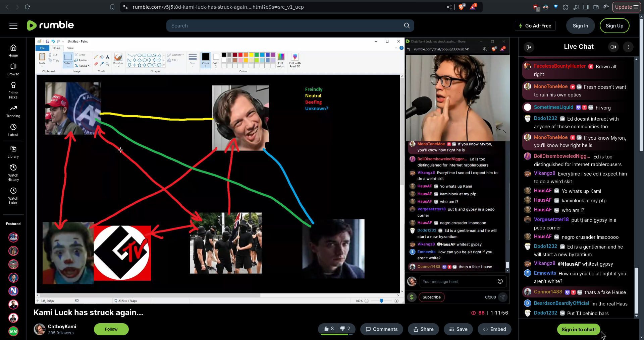Open the Share options for the video
Image resolution: width=644 pixels, height=340 pixels.
point(423,329)
